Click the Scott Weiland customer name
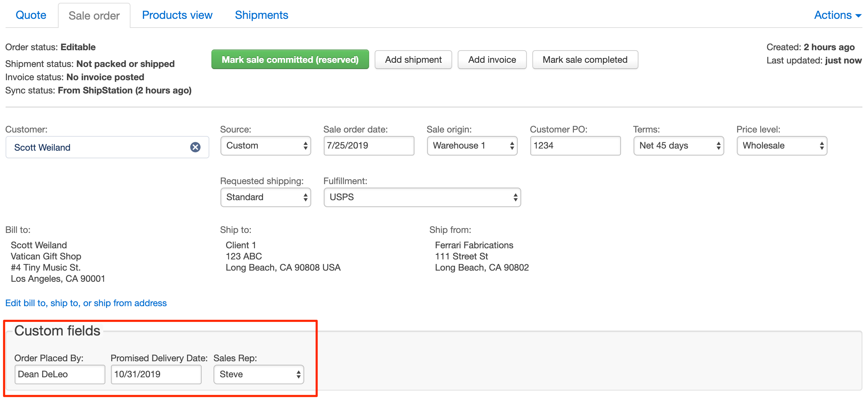868x401 pixels. [x=42, y=147]
